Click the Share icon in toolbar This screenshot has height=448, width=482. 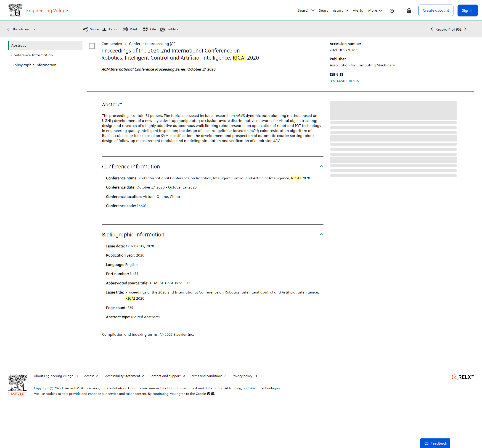pos(85,29)
